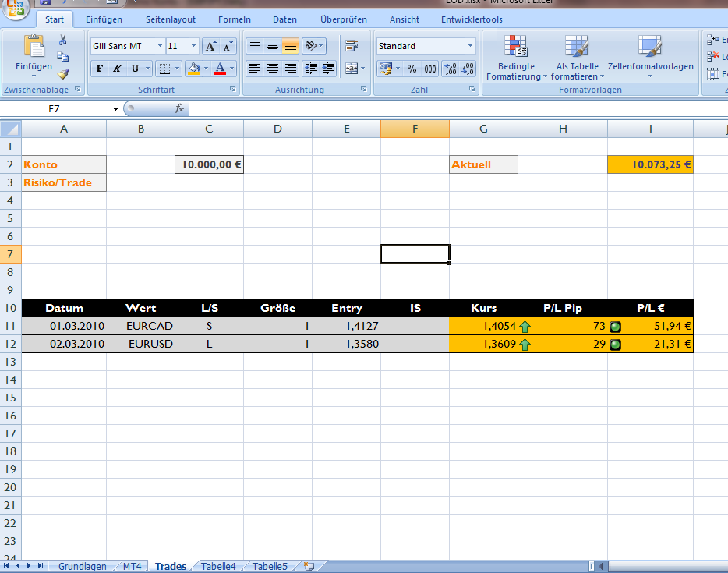Click the percent number format icon
The image size is (728, 573).
point(412,69)
